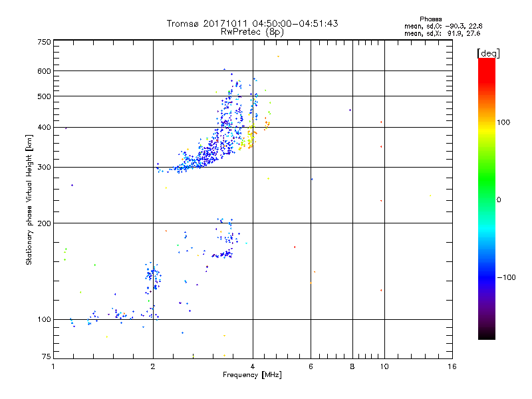Click the "mean, sd,X: 91.9, 27.6" line
Image resolution: width=532 pixels, height=399 pixels.
(442, 33)
